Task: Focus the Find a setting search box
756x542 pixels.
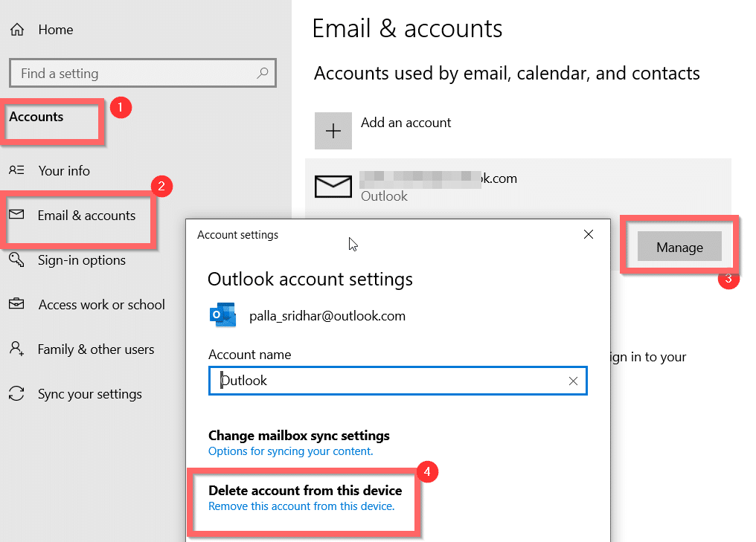Action: point(134,74)
